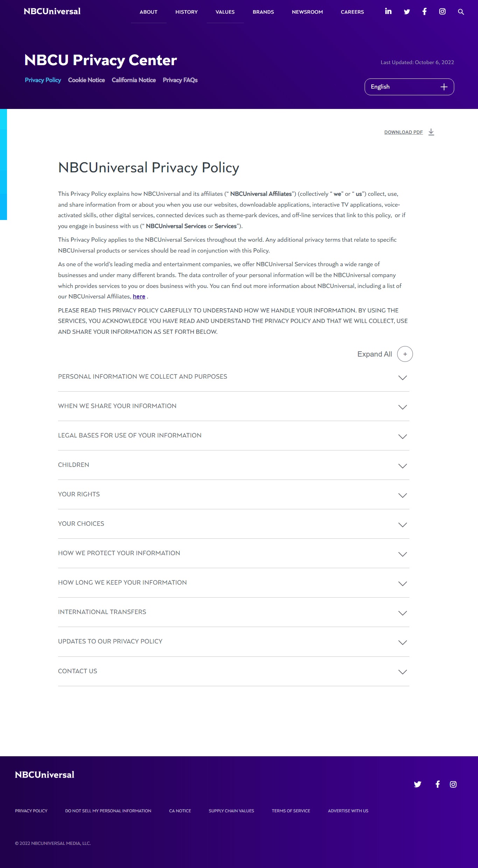Open NBCUniversal LinkedIn page in header
Viewport: 478px width, 868px height.
[x=388, y=12]
